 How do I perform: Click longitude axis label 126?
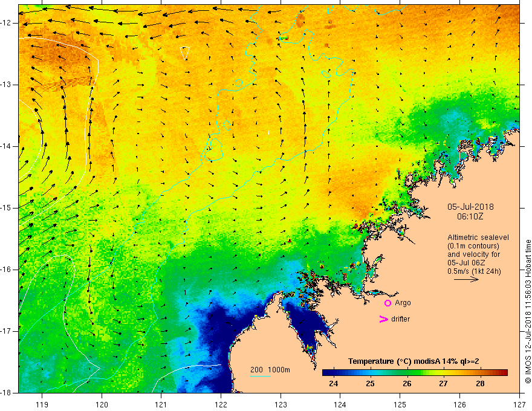click(459, 404)
